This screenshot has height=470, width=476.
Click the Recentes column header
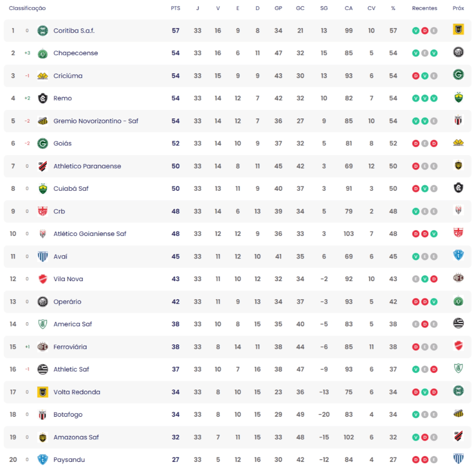pos(425,9)
